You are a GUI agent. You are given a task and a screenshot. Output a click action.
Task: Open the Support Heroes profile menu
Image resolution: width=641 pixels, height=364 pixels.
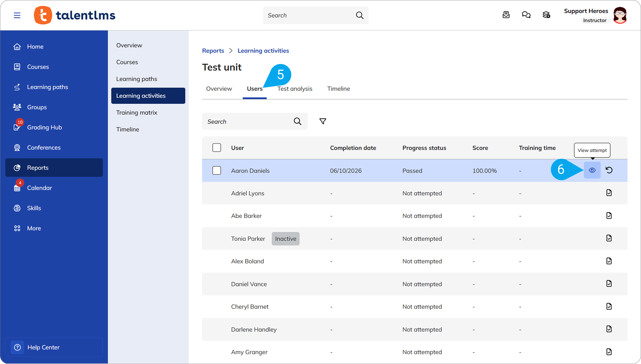pos(595,15)
